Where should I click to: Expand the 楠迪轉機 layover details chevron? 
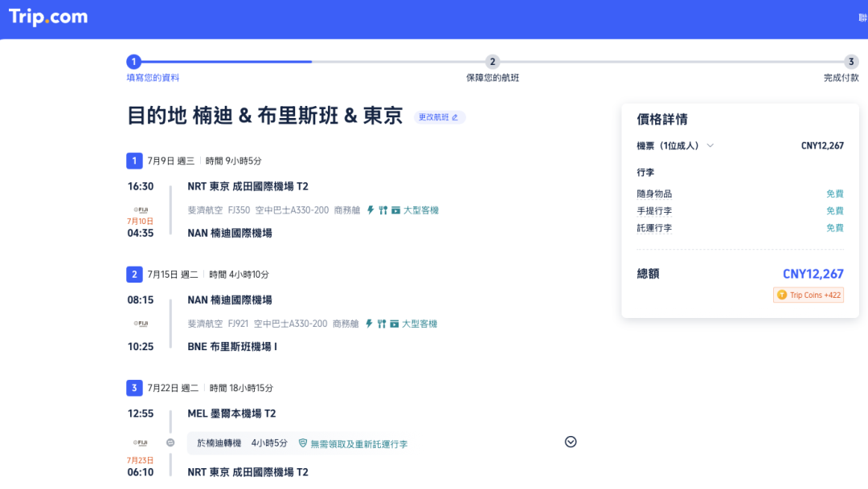[571, 442]
